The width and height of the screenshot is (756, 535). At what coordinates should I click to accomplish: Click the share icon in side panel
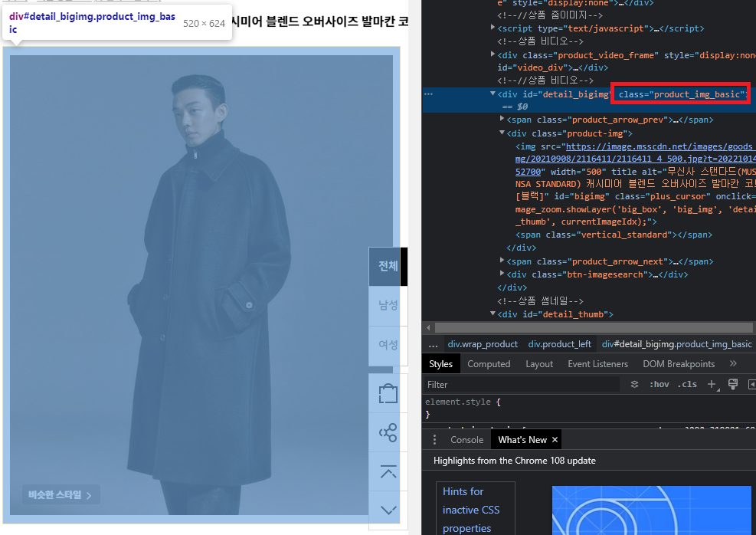click(388, 433)
